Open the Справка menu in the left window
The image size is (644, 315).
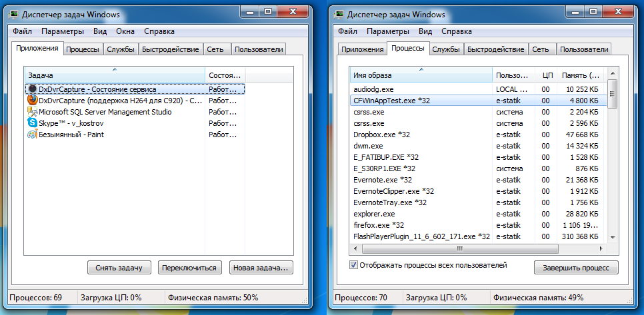(159, 31)
